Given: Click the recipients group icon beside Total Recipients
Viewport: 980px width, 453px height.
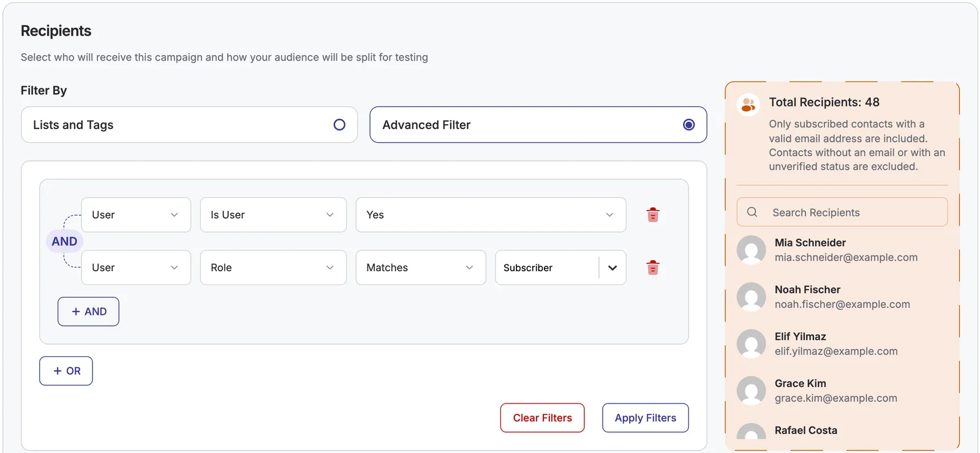Looking at the screenshot, I should pyautogui.click(x=748, y=105).
